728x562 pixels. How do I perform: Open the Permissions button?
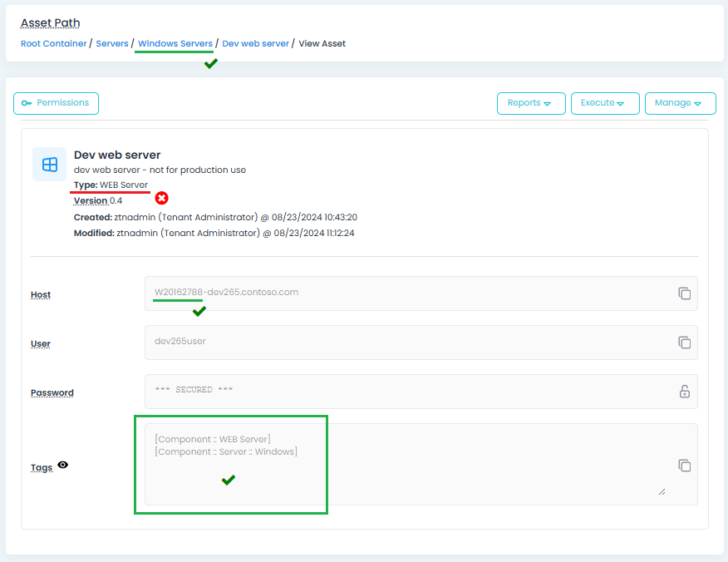pyautogui.click(x=56, y=103)
